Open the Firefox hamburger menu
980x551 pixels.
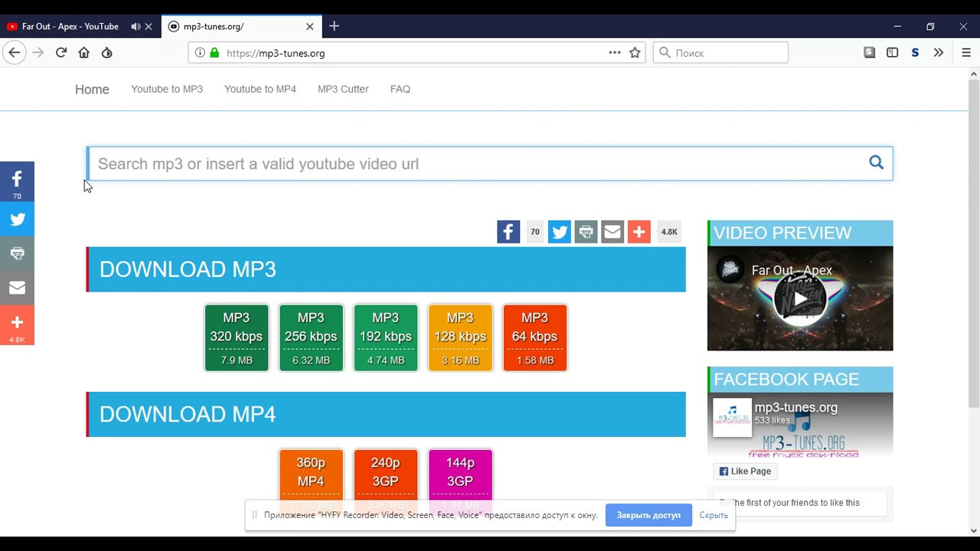966,53
